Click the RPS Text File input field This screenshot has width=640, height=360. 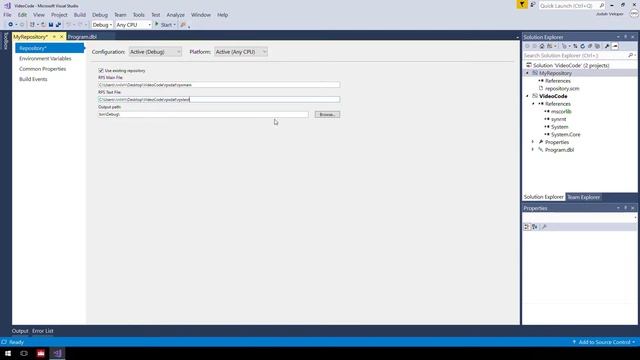point(219,100)
